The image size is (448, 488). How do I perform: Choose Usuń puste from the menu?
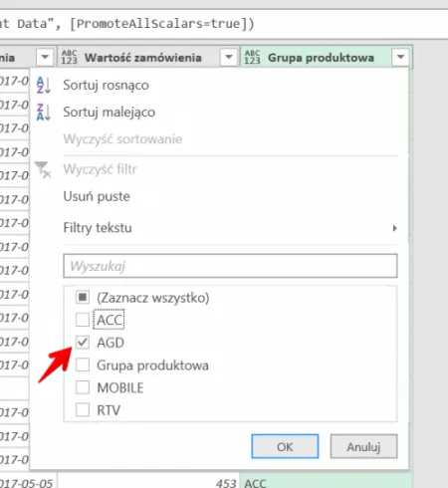point(97,196)
